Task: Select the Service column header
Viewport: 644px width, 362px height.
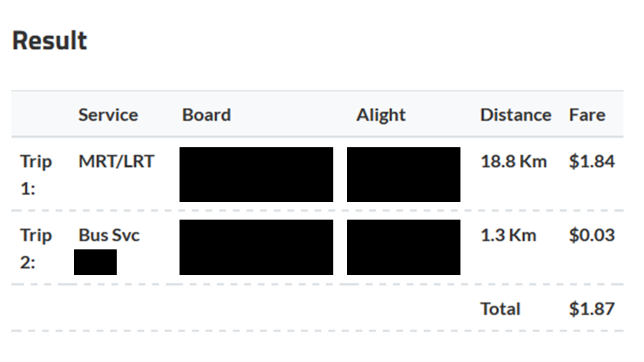Action: (x=108, y=115)
